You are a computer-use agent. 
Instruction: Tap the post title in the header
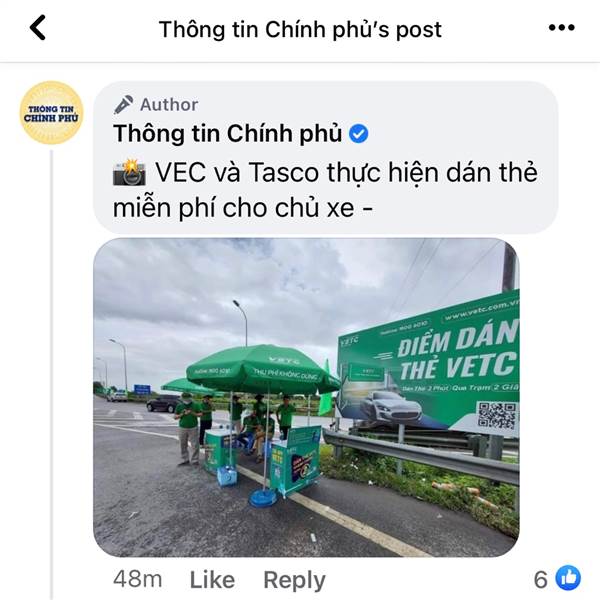tap(300, 30)
